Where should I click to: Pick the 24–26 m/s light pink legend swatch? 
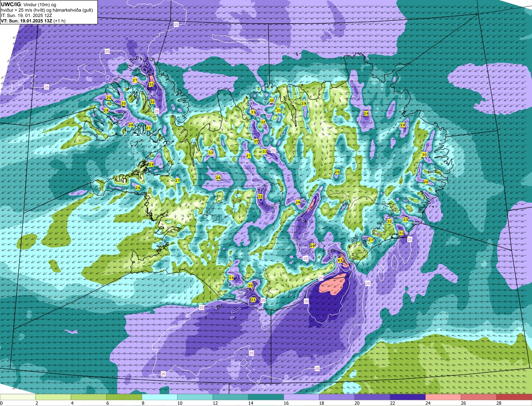[x=443, y=397]
